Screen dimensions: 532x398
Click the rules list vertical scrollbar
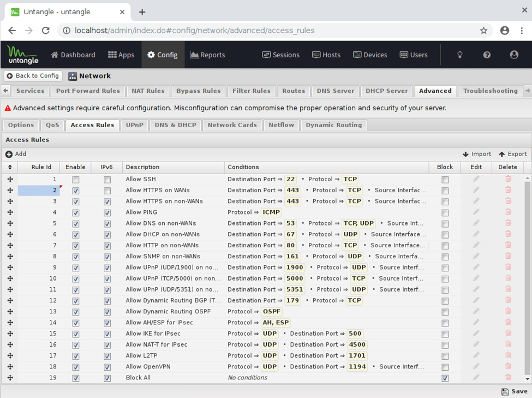click(527, 273)
